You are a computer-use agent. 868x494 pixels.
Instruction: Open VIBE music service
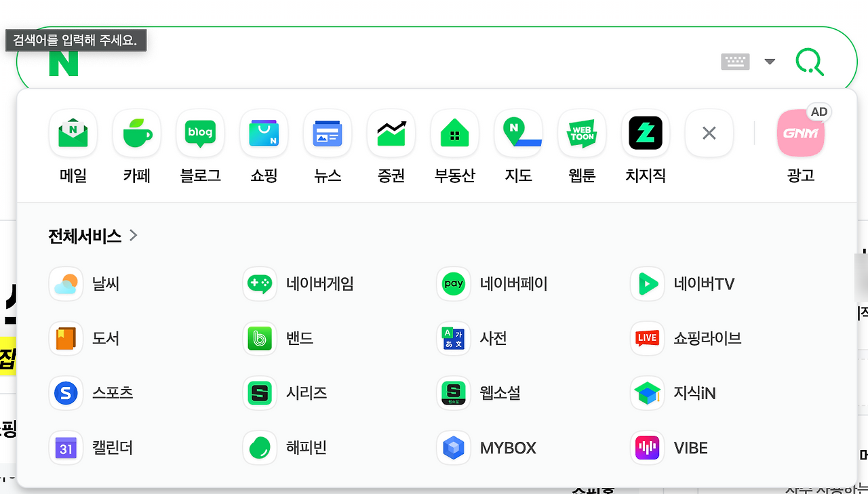669,448
